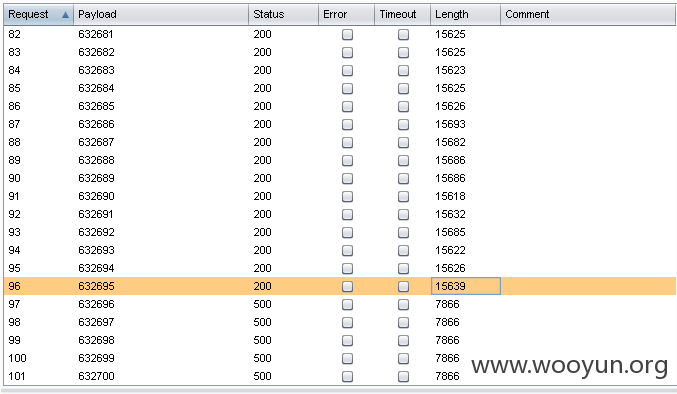This screenshot has height=394, width=677.
Task: Click the Comment column header
Action: pyautogui.click(x=588, y=14)
